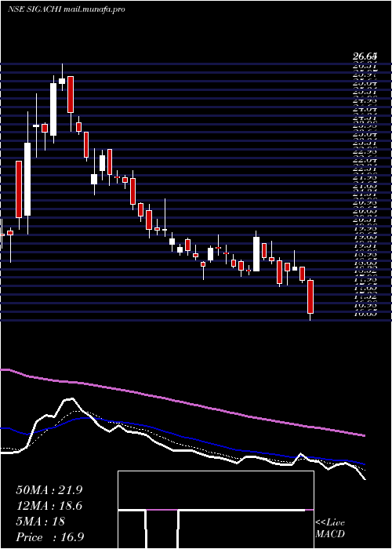
Task: Click the Price : 16.9 value
Action: coord(49,537)
